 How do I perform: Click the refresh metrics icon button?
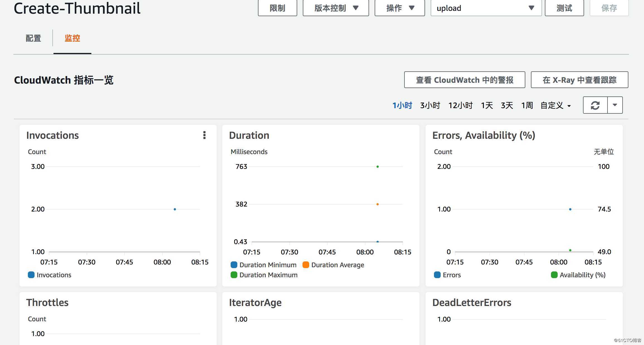pyautogui.click(x=595, y=105)
